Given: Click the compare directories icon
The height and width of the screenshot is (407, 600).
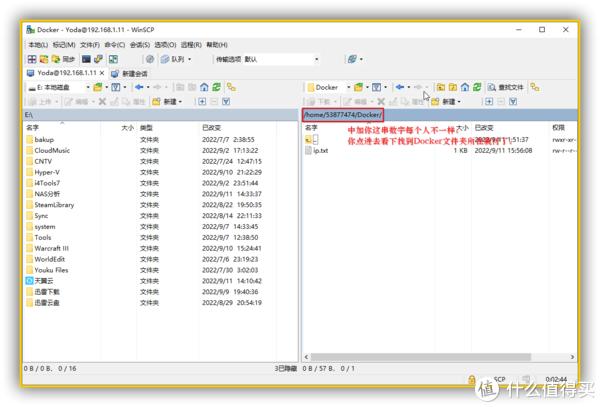Looking at the screenshot, I should tap(44, 59).
